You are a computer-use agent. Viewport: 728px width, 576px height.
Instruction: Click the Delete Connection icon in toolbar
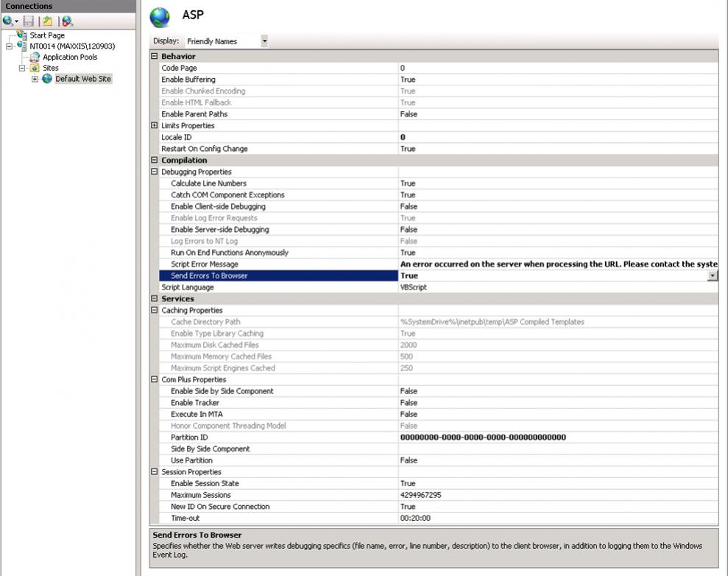pos(68,21)
